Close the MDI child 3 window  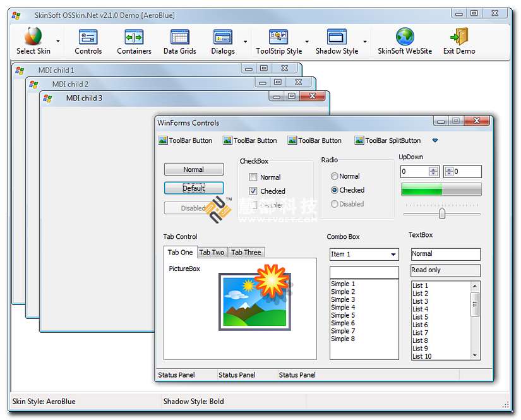312,96
